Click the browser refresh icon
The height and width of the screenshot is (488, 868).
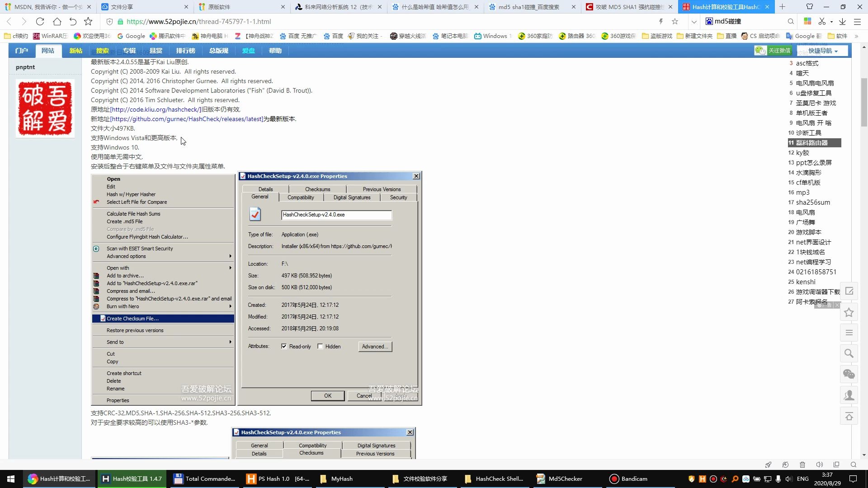click(40, 21)
